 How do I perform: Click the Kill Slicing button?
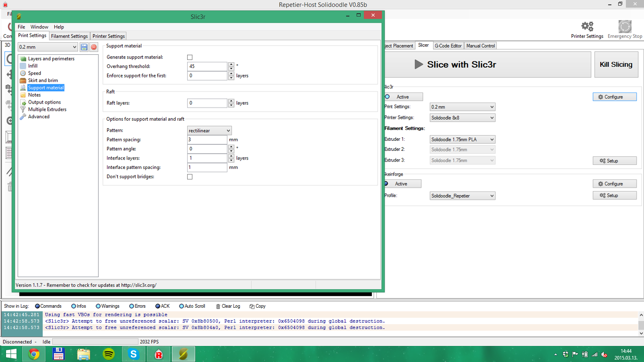616,65
